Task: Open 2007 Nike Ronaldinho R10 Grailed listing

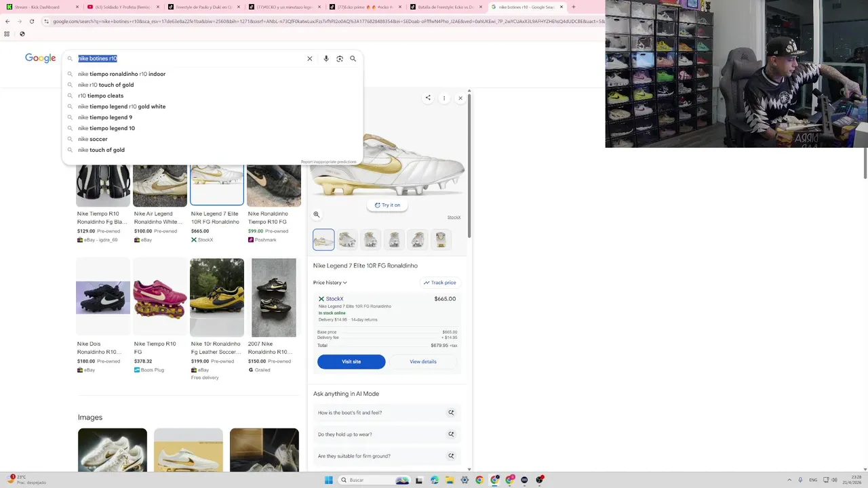Action: click(x=273, y=315)
